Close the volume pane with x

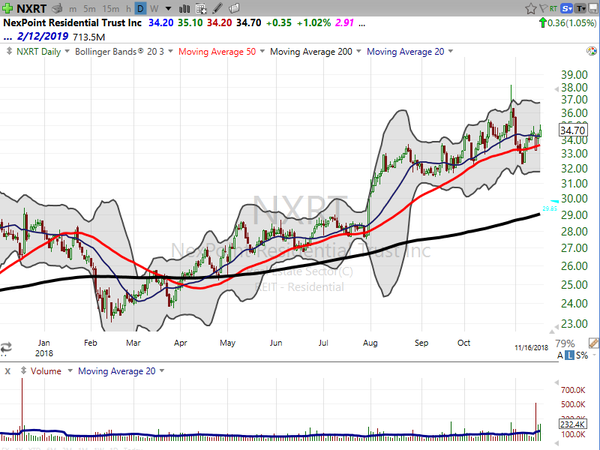[x=8, y=371]
